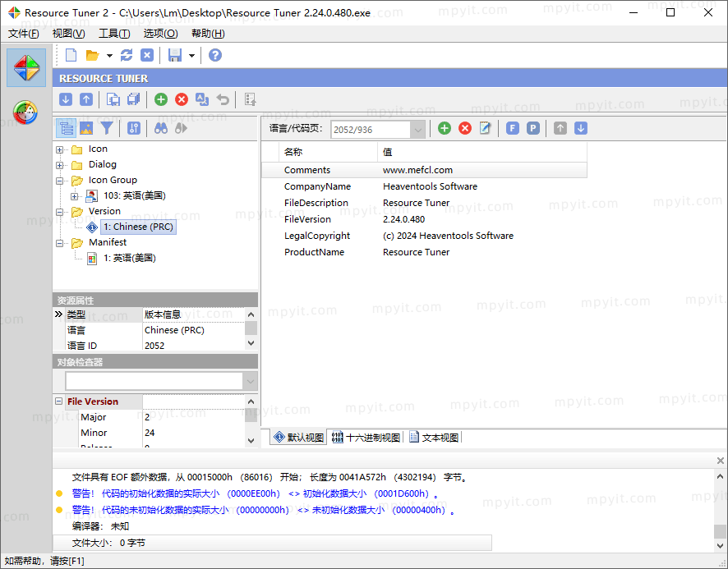Select the 103: 英语(美国) icon group entry
This screenshot has width=728, height=569.
[135, 196]
